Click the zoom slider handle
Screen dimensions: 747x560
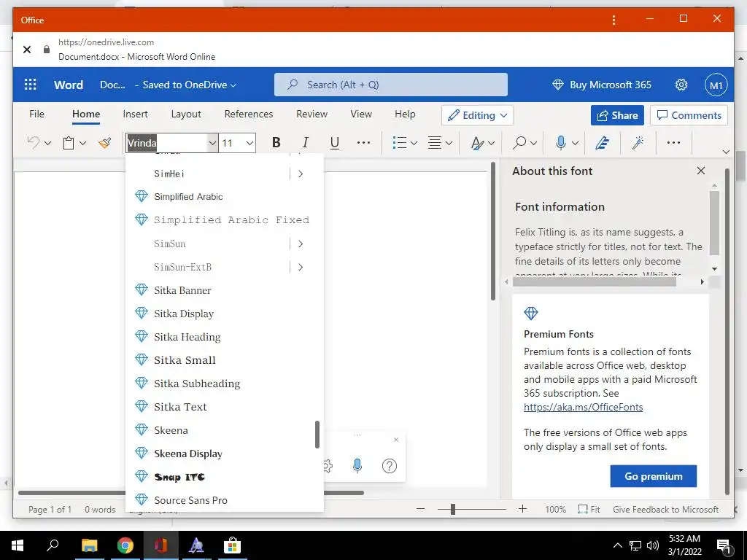(452, 509)
